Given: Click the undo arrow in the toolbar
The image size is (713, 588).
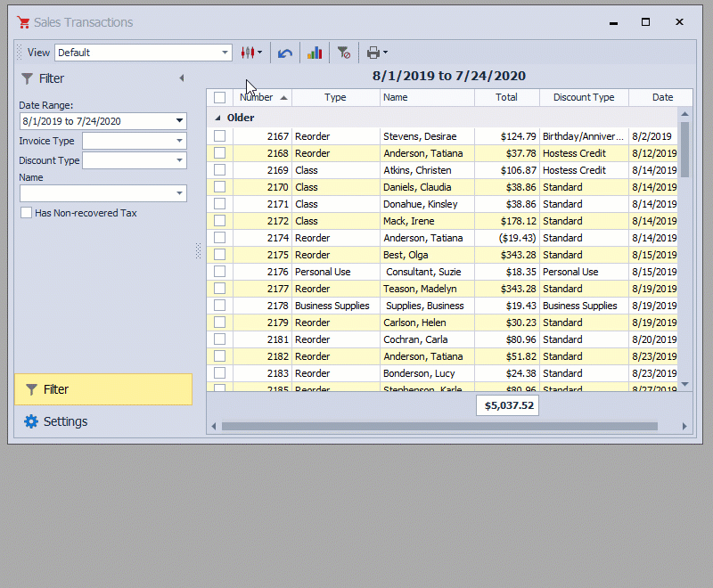Looking at the screenshot, I should [284, 53].
